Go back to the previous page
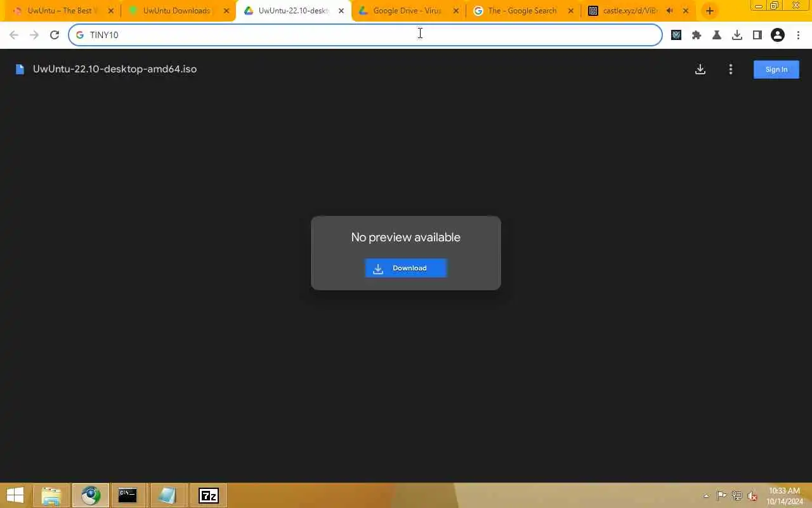The height and width of the screenshot is (508, 812). pos(14,35)
